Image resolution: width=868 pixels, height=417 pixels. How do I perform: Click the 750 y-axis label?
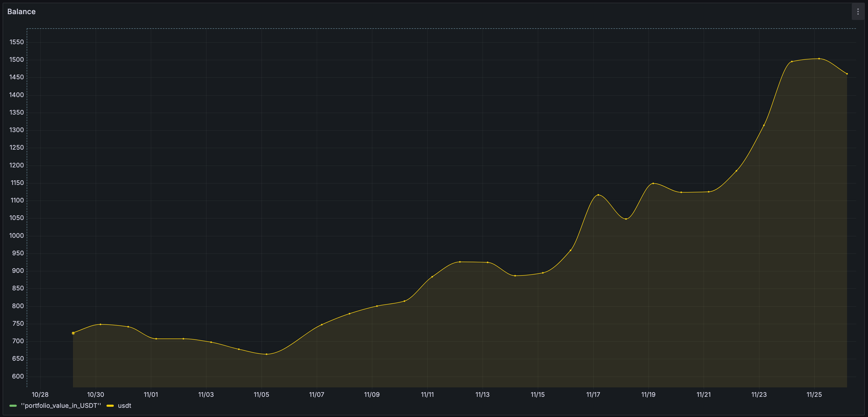[18, 324]
